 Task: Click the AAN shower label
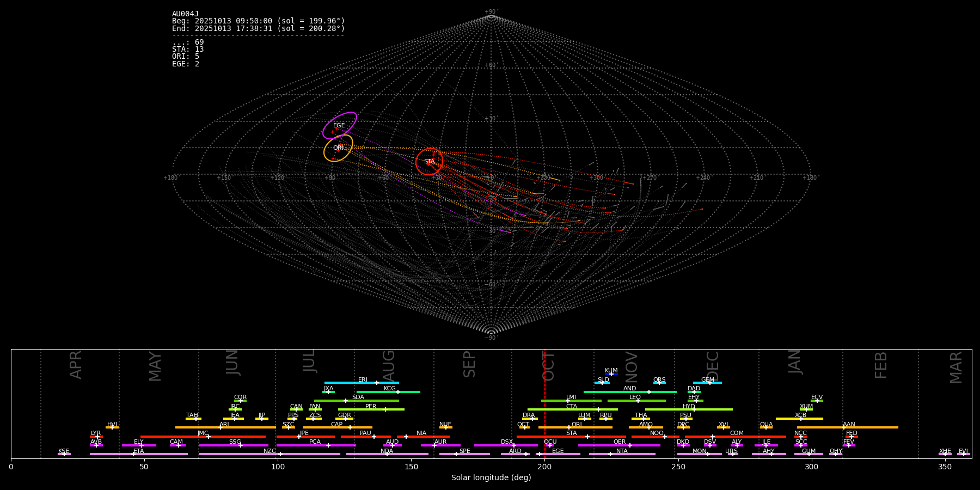(x=849, y=425)
